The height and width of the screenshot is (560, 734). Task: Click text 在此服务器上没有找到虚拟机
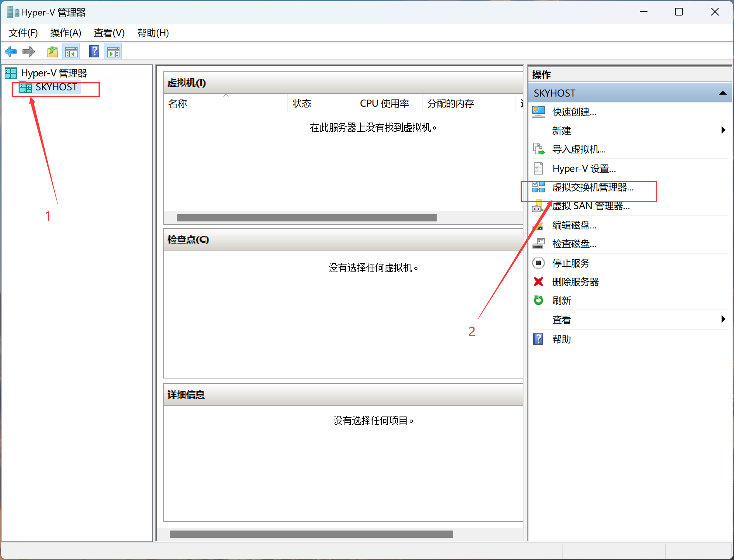pyautogui.click(x=373, y=127)
